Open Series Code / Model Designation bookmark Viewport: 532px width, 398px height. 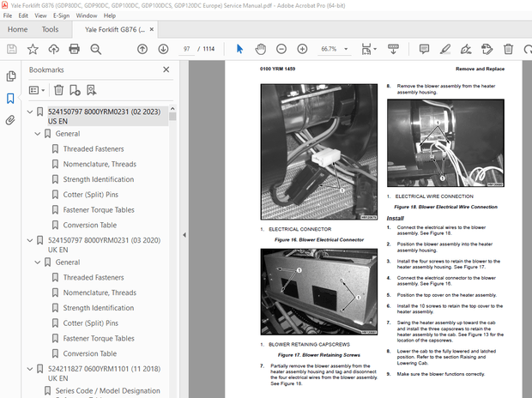coord(107,391)
